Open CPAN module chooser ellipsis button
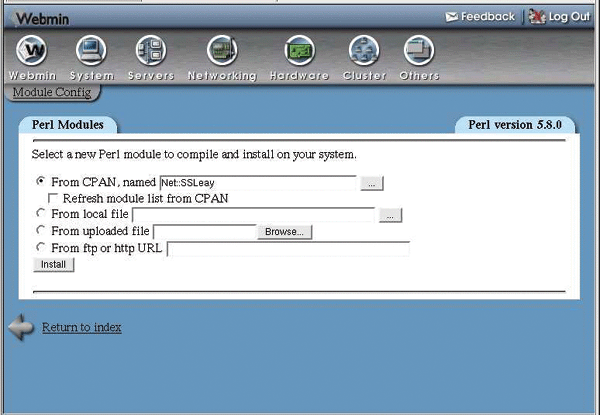Screen dimensions: 600x415 (x=371, y=183)
